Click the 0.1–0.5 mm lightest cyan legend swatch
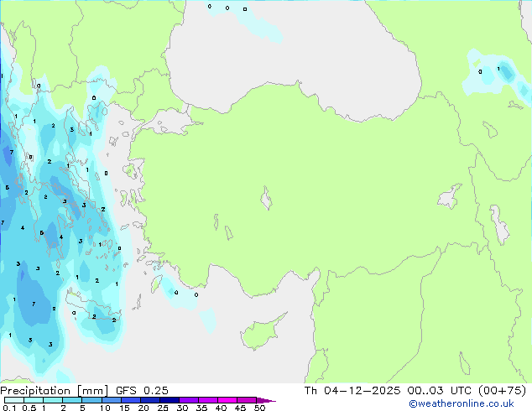Screen dimensions: 532x411 [14, 400]
